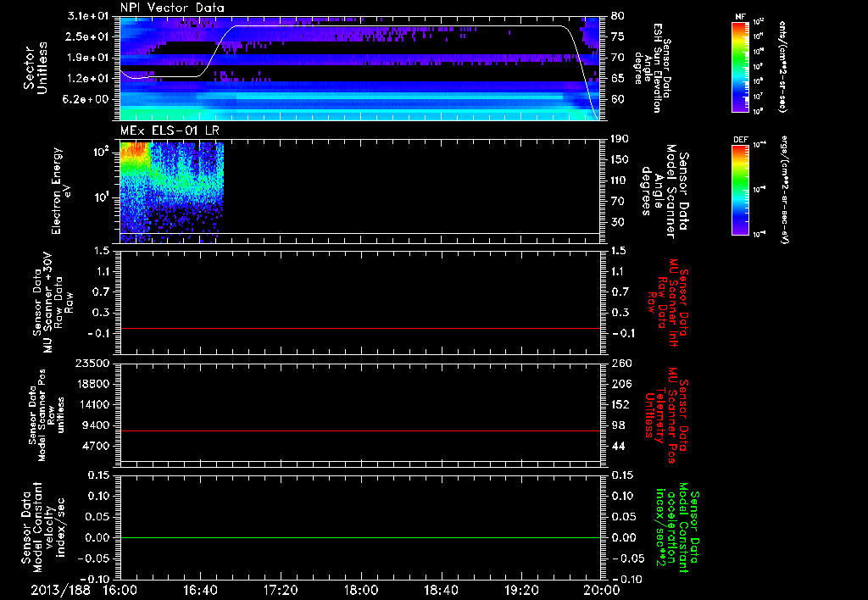
Task: Click the 260 telemetry tick label
Action: coord(620,363)
